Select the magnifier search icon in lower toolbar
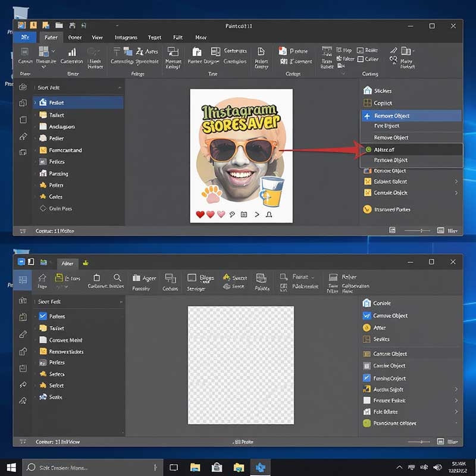Screen dimensions: 476x476 coord(117,278)
